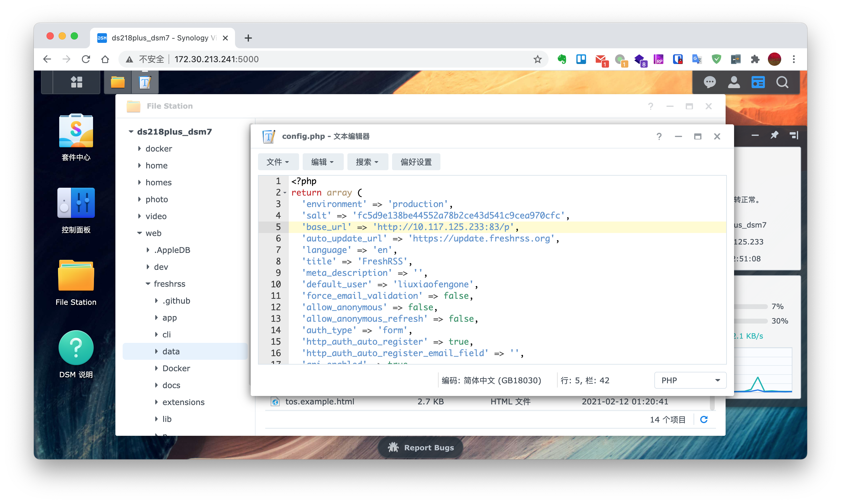Open DSM notifications chat bubble icon
This screenshot has width=841, height=504.
(710, 82)
